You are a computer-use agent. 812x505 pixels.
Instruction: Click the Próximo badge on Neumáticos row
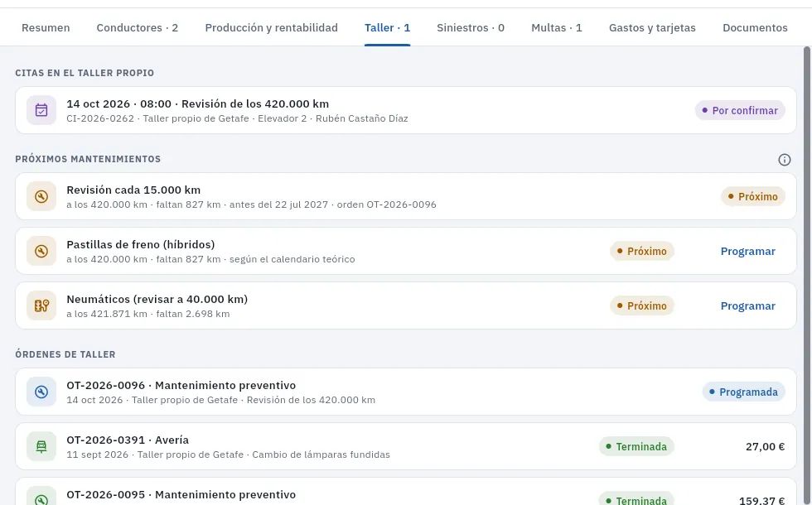point(642,305)
